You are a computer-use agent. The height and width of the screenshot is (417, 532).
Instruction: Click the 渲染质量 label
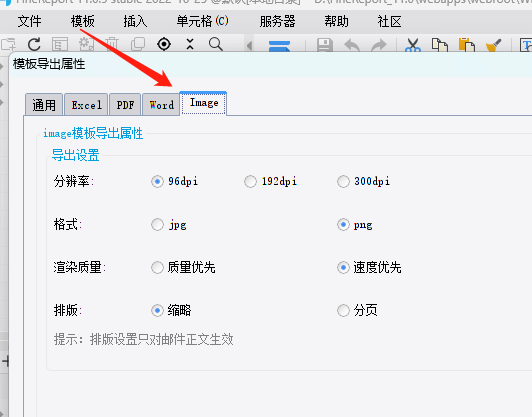click(x=79, y=267)
